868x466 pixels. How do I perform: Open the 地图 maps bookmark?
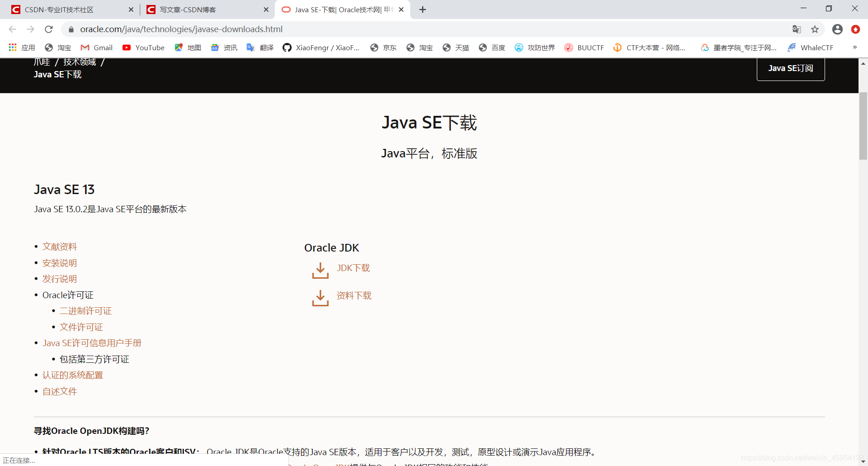188,48
